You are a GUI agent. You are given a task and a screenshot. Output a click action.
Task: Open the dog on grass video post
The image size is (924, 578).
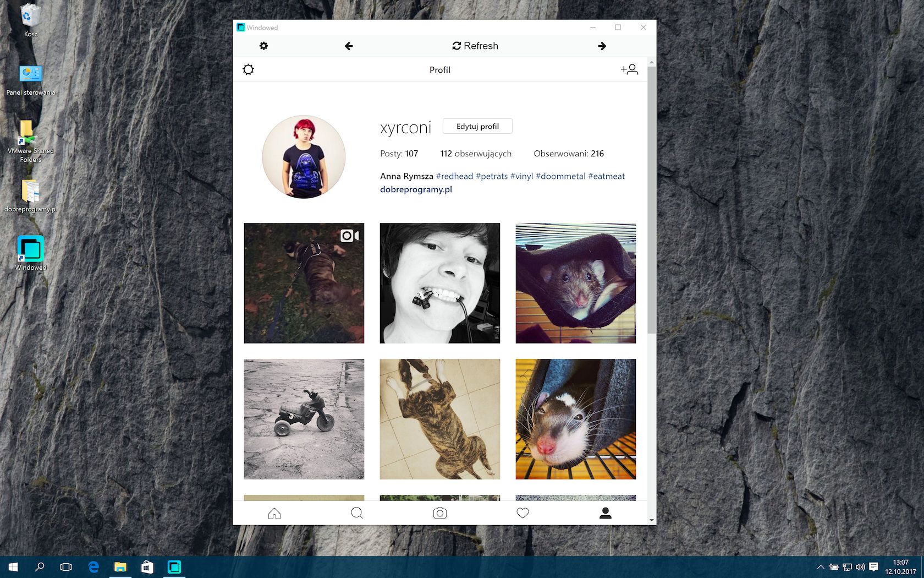(x=304, y=283)
